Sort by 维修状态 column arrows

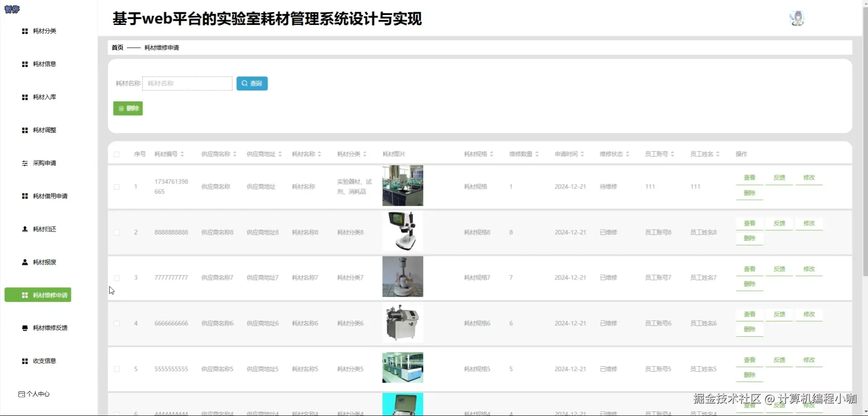click(628, 155)
